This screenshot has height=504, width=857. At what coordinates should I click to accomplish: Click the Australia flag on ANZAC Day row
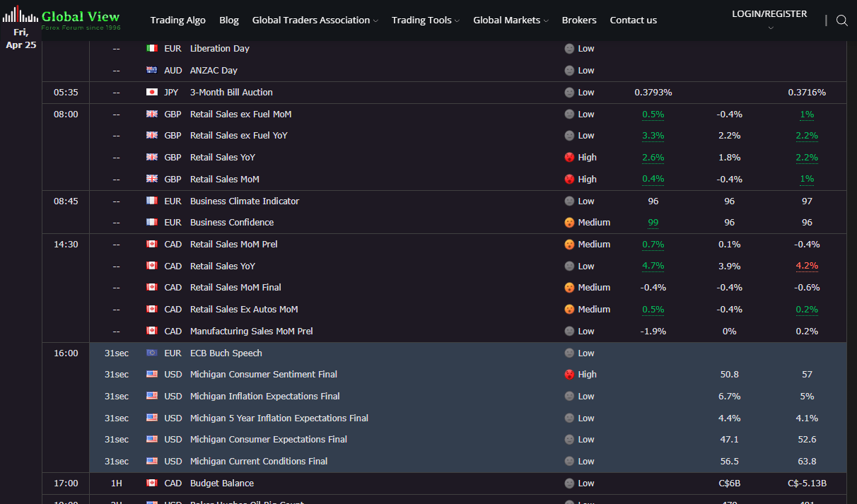pos(151,71)
